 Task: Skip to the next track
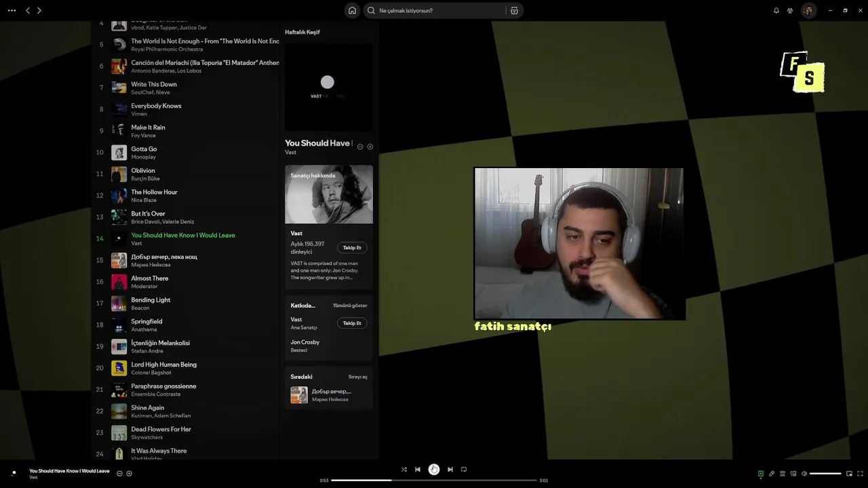pyautogui.click(x=450, y=469)
